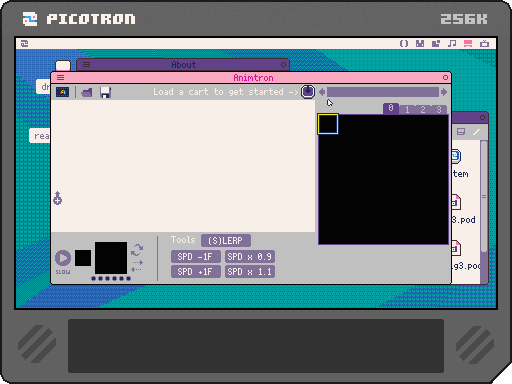Open the Animtron hamburger menu
Screen dimensions: 512x384
pyautogui.click(x=60, y=78)
